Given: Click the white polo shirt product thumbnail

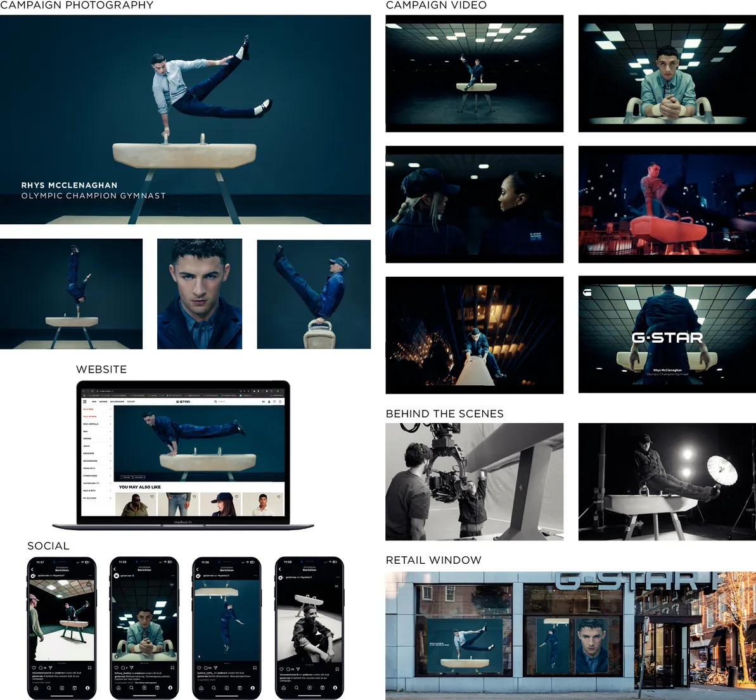Looking at the screenshot, I should coord(263,504).
